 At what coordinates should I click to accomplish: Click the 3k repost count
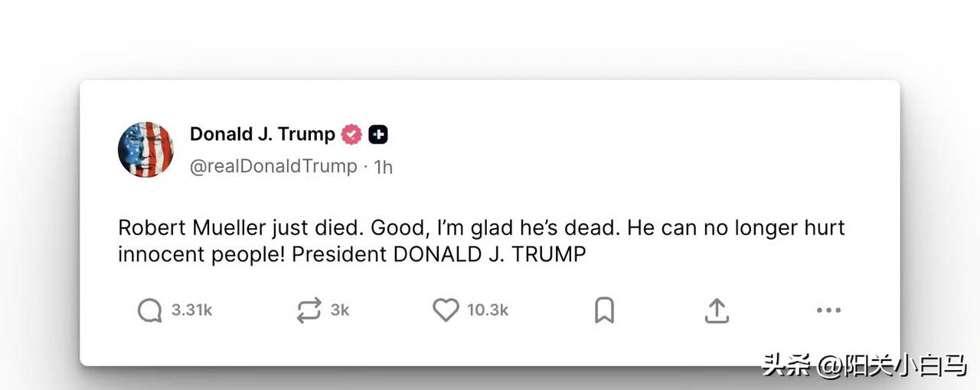click(340, 310)
